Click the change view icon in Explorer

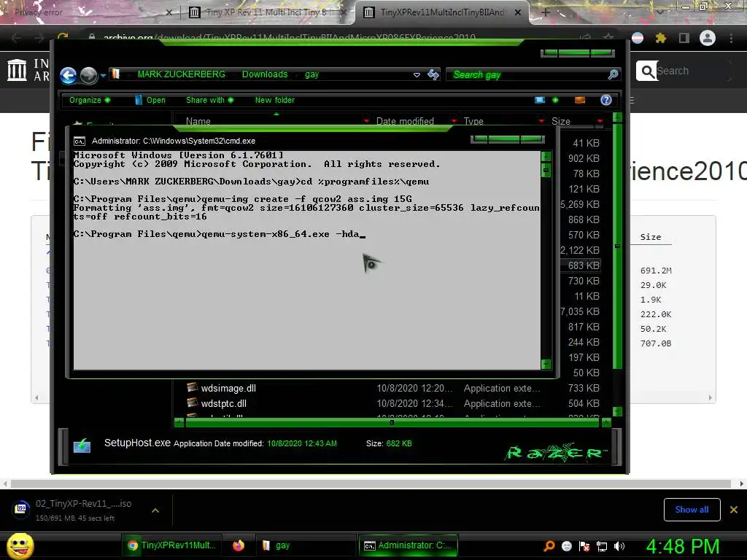(540, 100)
